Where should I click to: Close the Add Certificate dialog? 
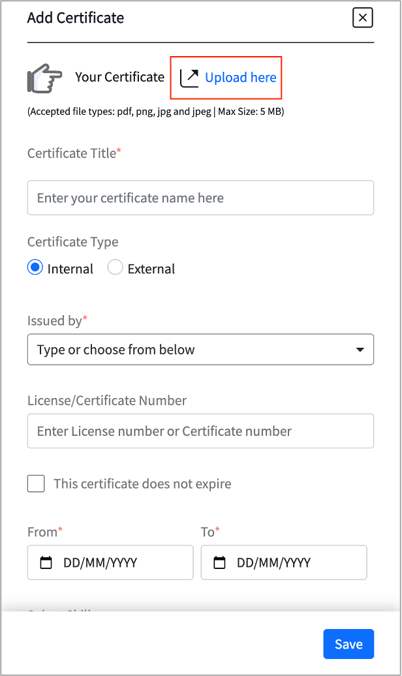coord(362,18)
